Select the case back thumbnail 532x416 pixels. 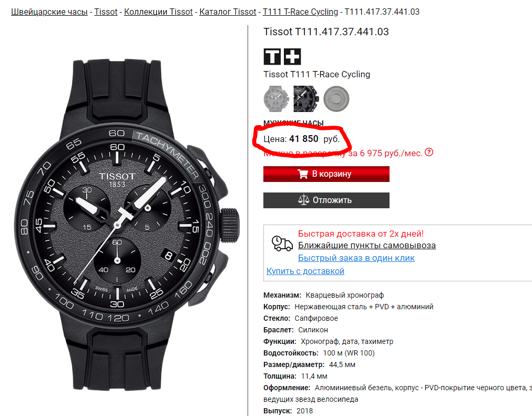335,98
